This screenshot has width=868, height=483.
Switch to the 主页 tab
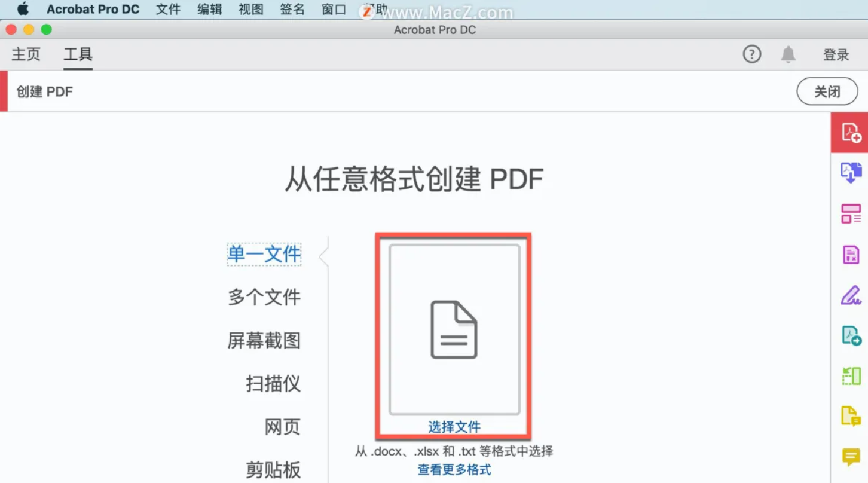[26, 54]
